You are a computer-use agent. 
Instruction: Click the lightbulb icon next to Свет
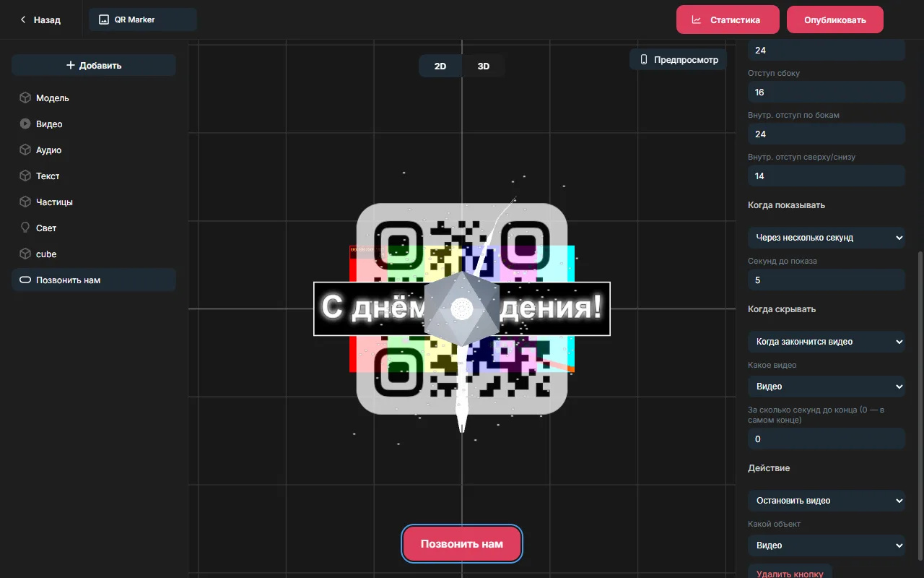point(25,228)
